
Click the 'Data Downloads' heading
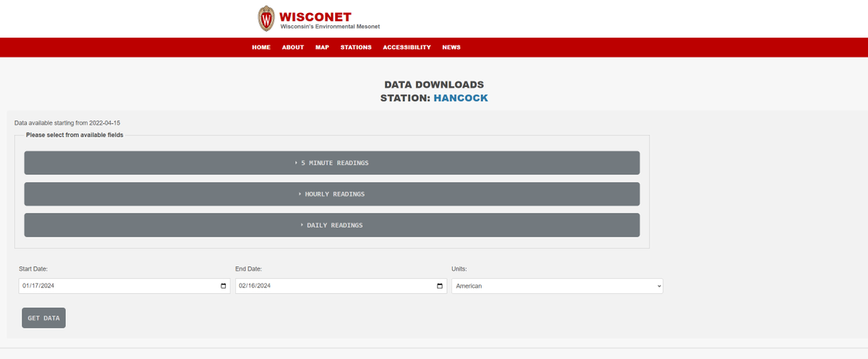(x=434, y=85)
